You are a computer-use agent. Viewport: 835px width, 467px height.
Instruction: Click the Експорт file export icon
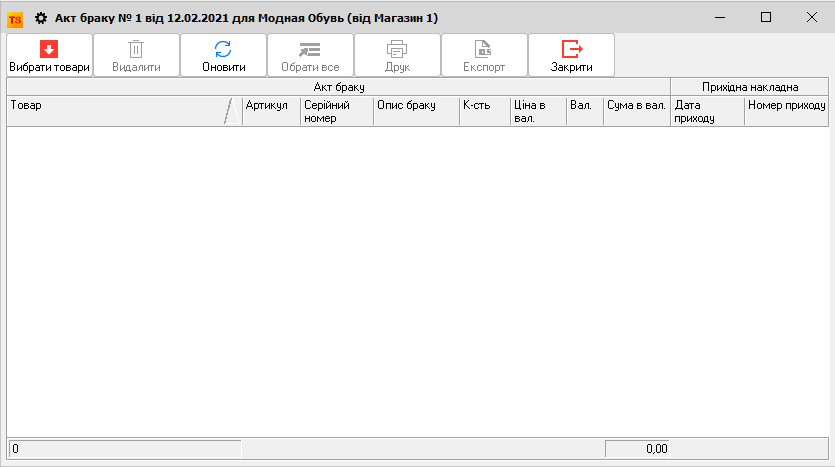pos(483,49)
